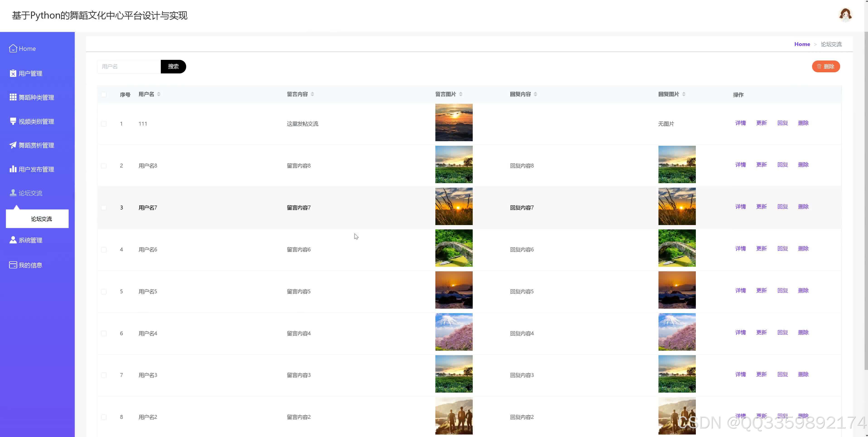This screenshot has width=868, height=437.
Task: Focus the 用户名 search input field
Action: point(129,66)
